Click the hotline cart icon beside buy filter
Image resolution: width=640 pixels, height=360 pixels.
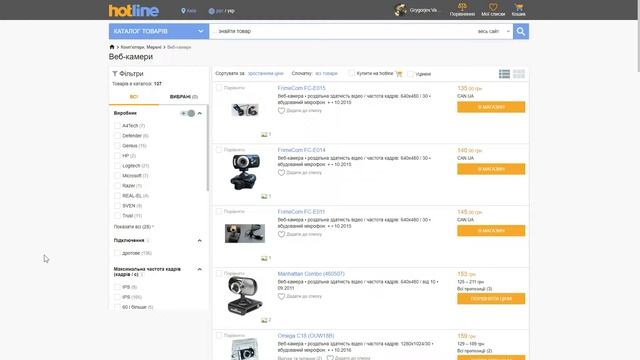click(399, 74)
